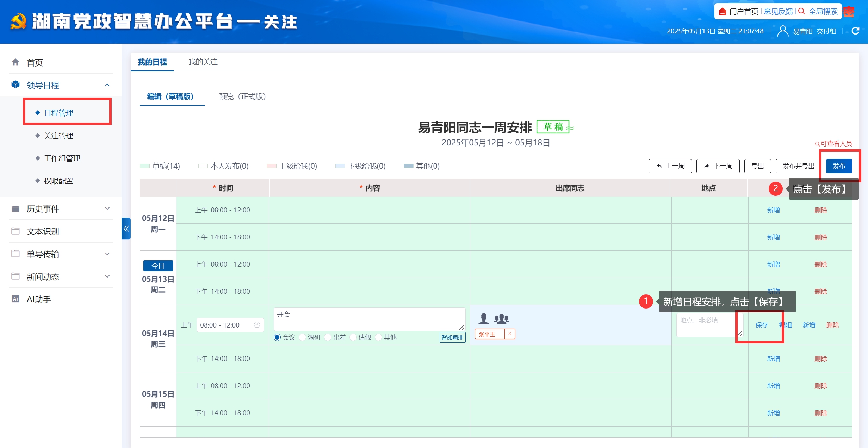Switch to 预览（正式版）tab
The image size is (868, 448).
242,97
